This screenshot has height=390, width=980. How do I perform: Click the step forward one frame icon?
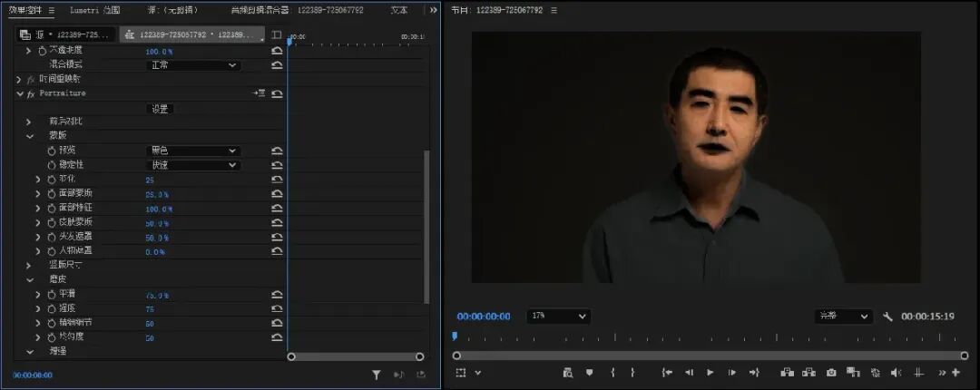coord(732,373)
